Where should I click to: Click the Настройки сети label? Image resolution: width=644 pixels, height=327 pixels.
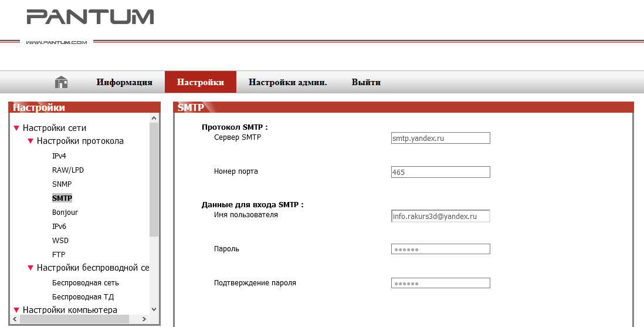coord(54,128)
